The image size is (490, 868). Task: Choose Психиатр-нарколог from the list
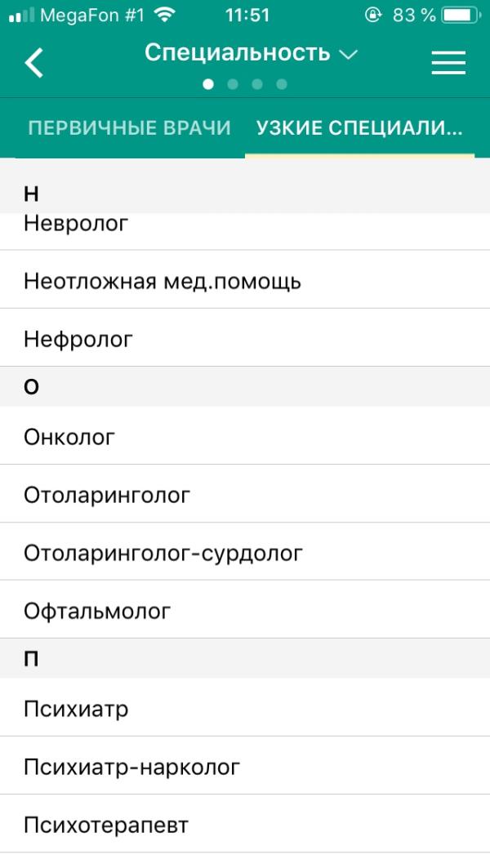(245, 766)
